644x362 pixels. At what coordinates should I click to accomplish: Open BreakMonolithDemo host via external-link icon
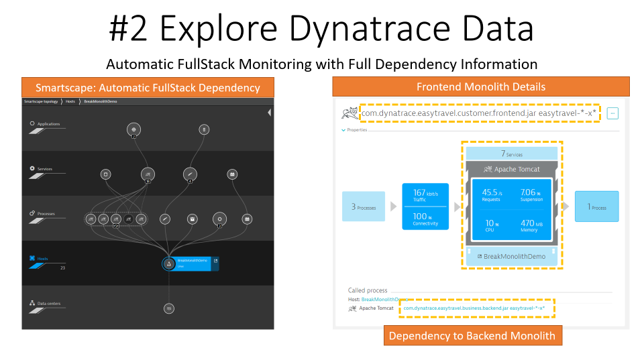(215, 261)
